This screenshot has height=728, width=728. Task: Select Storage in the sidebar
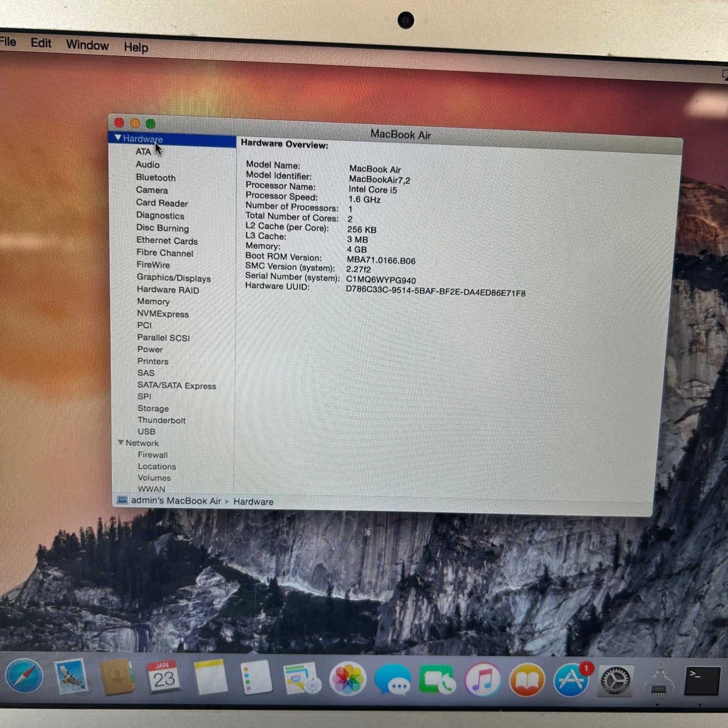point(153,409)
